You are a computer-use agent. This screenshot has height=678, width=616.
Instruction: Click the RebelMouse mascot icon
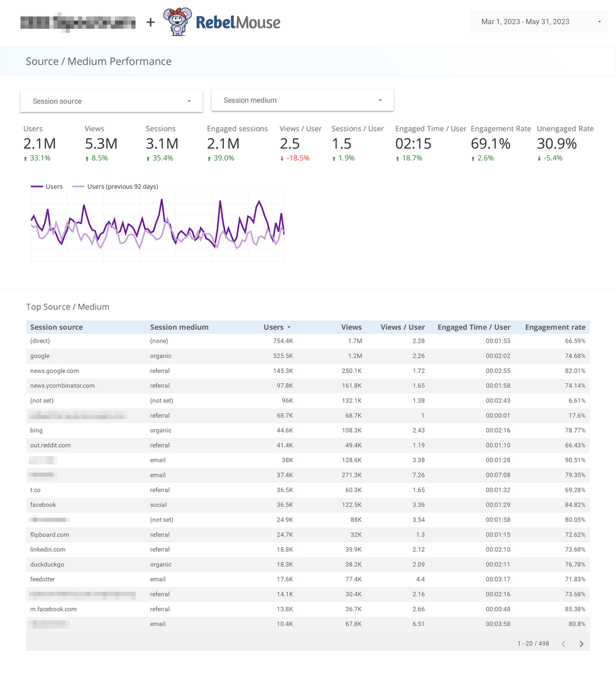pyautogui.click(x=179, y=21)
